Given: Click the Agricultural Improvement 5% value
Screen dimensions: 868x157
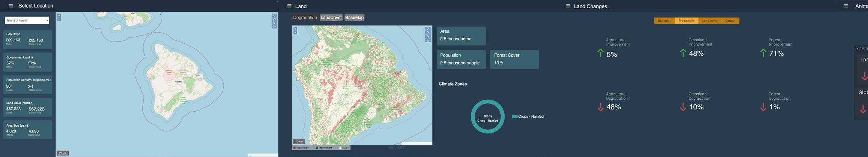Looking at the screenshot, I should pos(612,54).
